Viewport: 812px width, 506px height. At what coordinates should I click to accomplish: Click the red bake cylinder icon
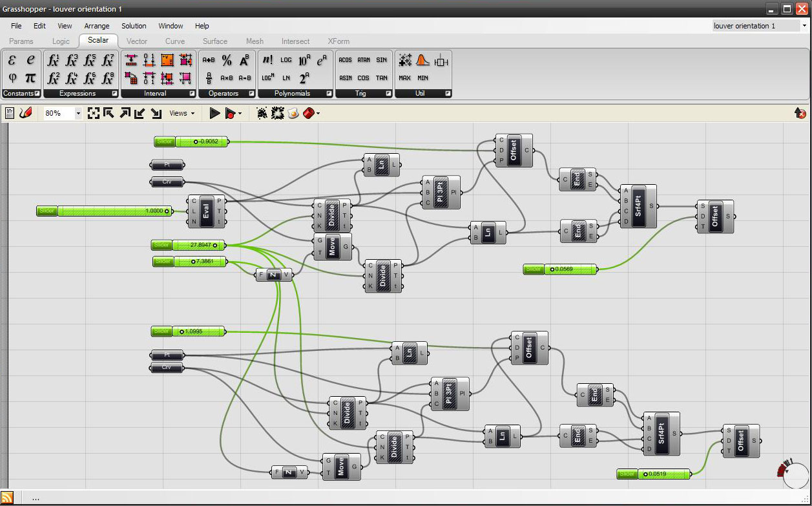click(309, 113)
